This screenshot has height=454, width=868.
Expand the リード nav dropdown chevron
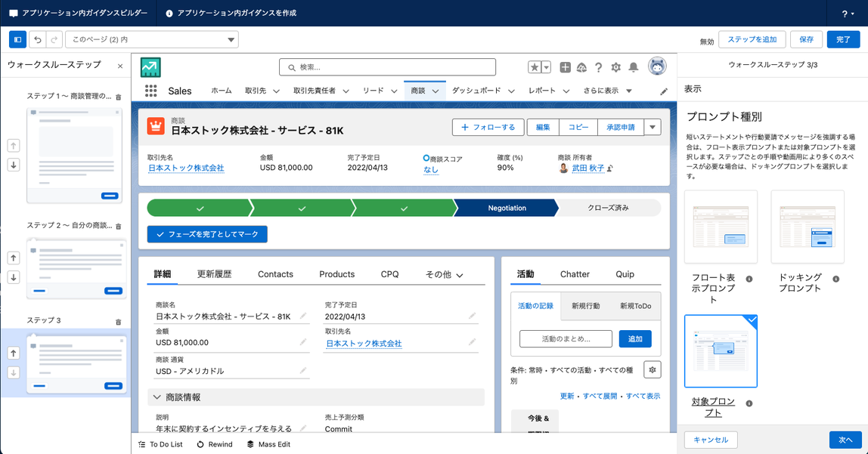(x=394, y=91)
